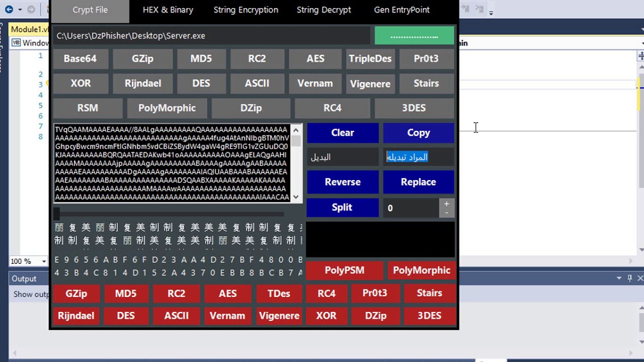Click the red DES button
This screenshot has width=644, height=362.
126,316
